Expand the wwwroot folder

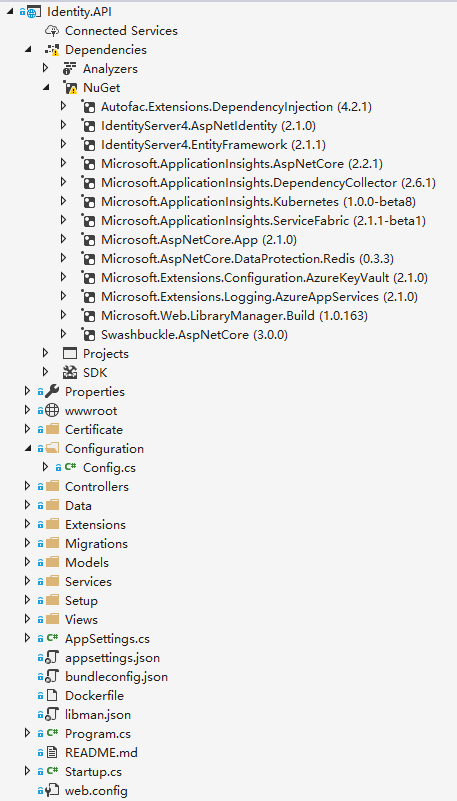pyautogui.click(x=28, y=411)
